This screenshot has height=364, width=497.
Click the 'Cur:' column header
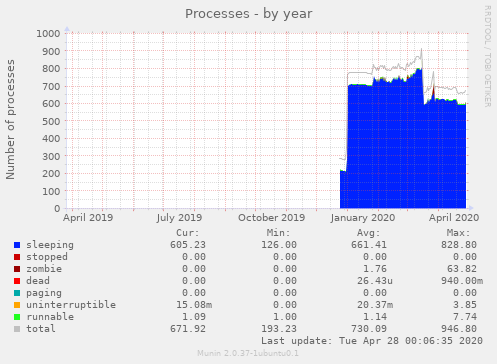pos(188,233)
